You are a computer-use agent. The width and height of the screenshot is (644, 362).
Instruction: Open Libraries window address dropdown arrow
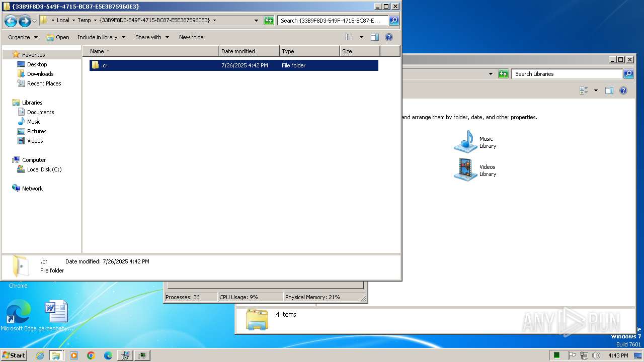coord(491,74)
